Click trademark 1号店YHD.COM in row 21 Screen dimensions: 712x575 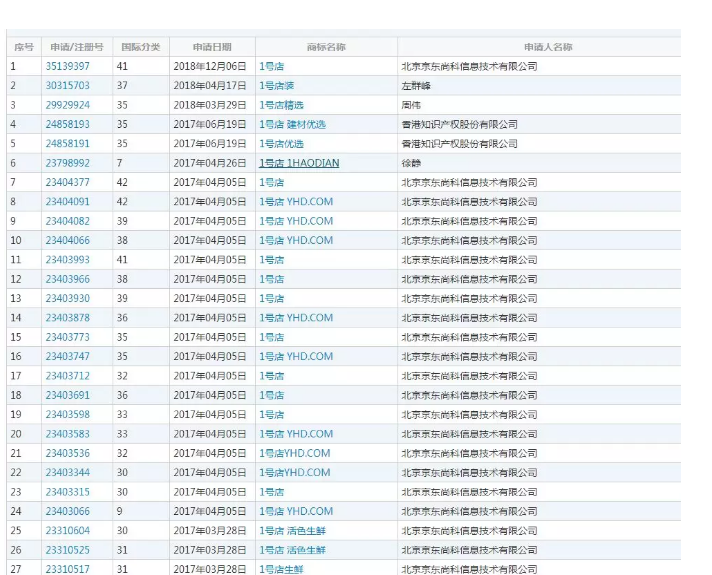pyautogui.click(x=295, y=453)
